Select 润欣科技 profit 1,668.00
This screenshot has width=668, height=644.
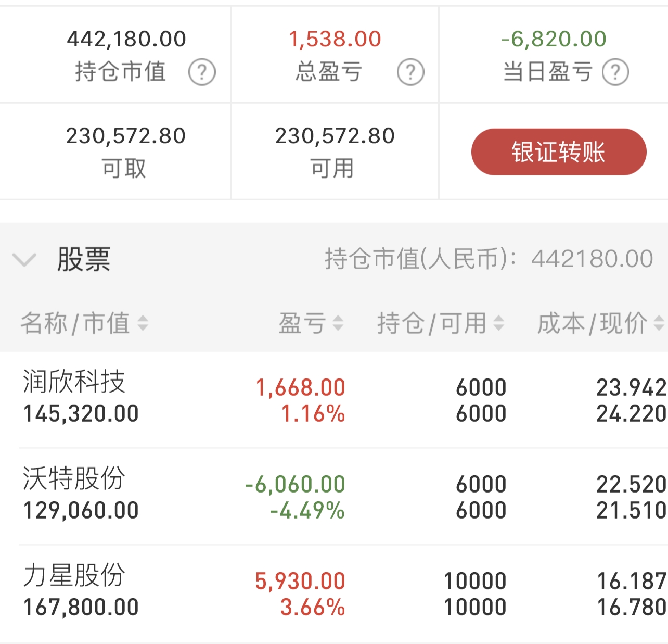click(300, 388)
